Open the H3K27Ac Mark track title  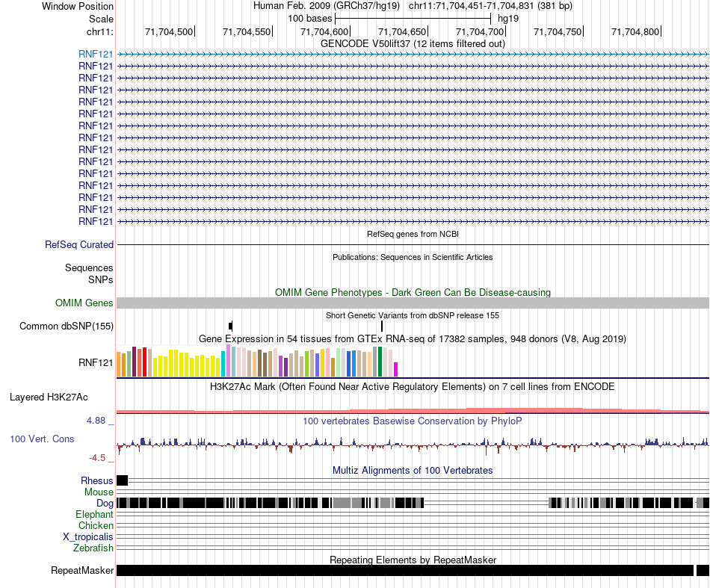(413, 387)
